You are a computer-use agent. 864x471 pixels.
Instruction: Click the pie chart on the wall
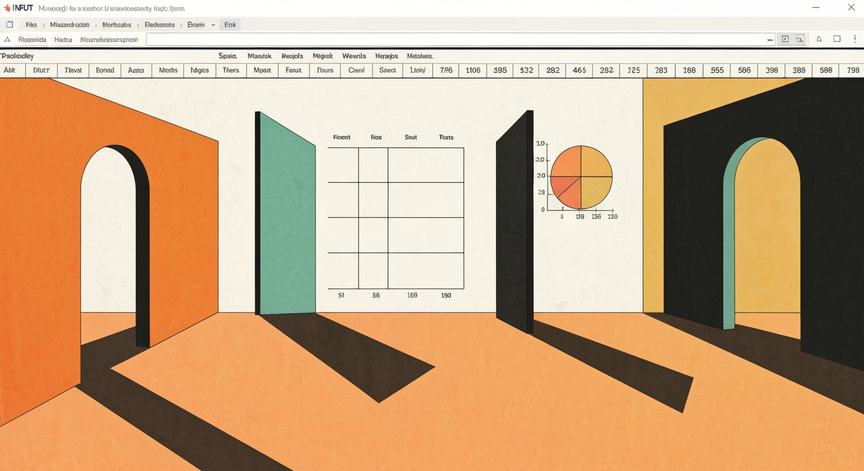click(581, 177)
